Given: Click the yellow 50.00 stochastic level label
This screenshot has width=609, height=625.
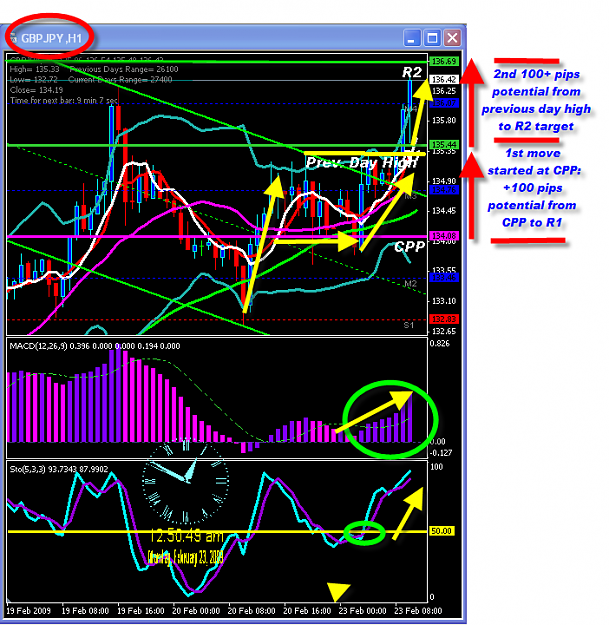Looking at the screenshot, I should tap(442, 531).
